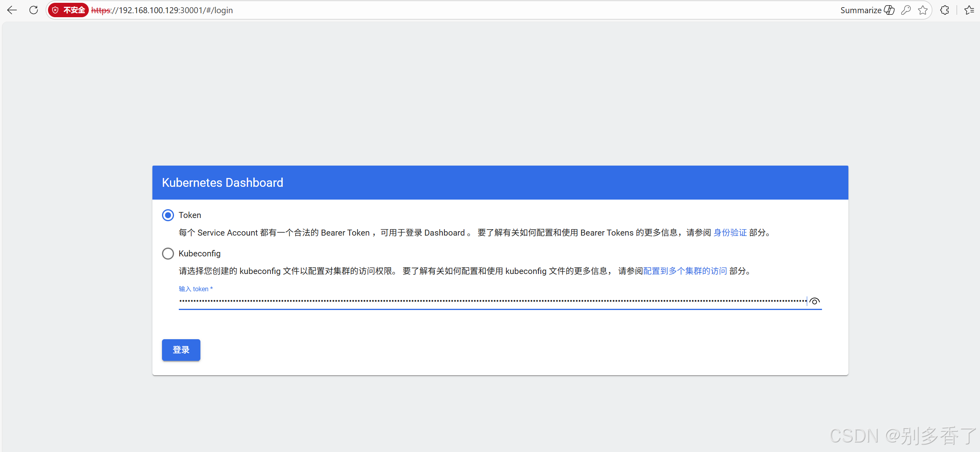Click the Token option label text
This screenshot has width=980, height=452.
coord(190,215)
